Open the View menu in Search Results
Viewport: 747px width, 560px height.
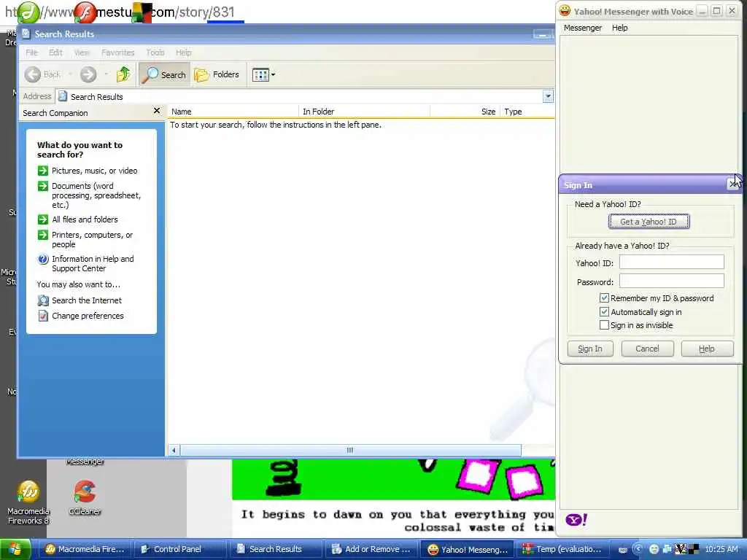[82, 52]
